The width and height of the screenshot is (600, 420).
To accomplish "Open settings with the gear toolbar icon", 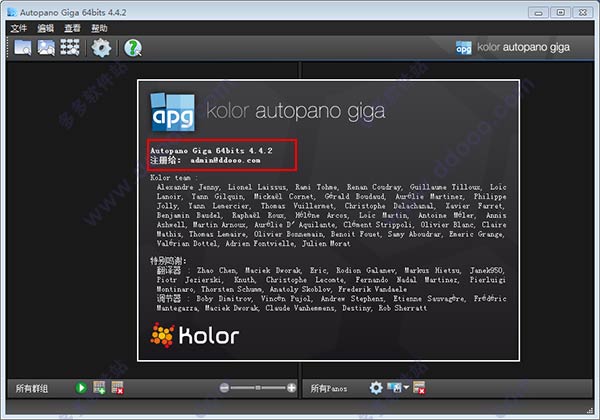I will 101,48.
